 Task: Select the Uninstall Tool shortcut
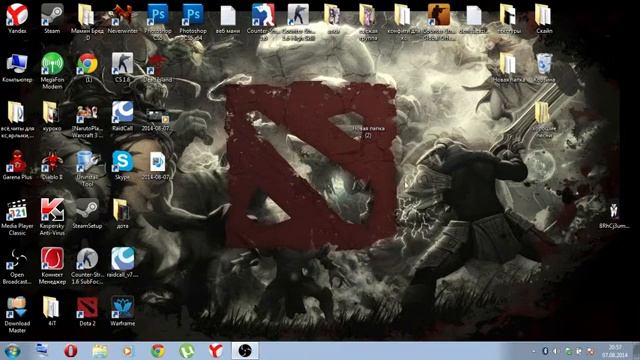[87, 168]
